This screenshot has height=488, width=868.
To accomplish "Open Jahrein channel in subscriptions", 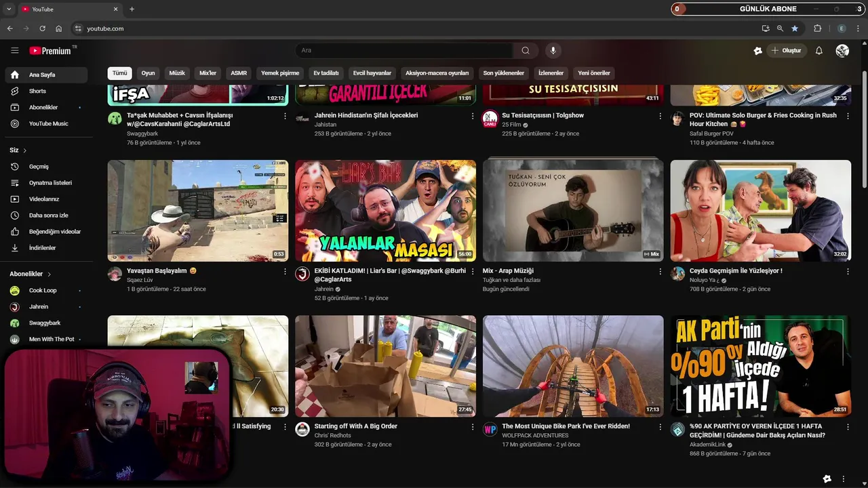I will [46, 306].
